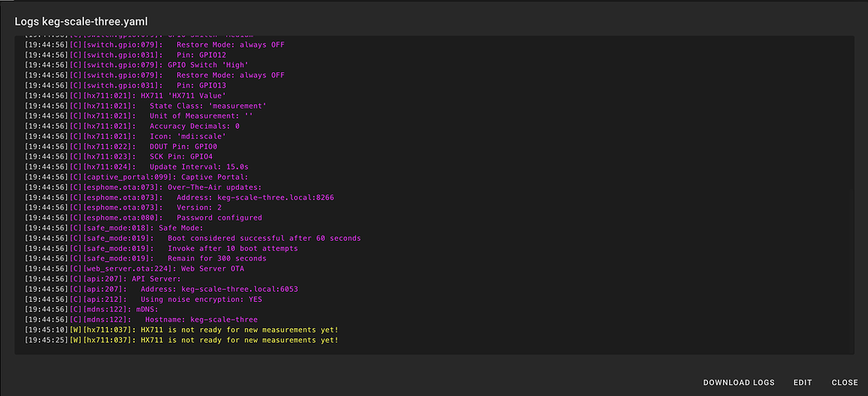The width and height of the screenshot is (868, 396).
Task: Close the logs dialog with CLOSE
Action: point(844,382)
